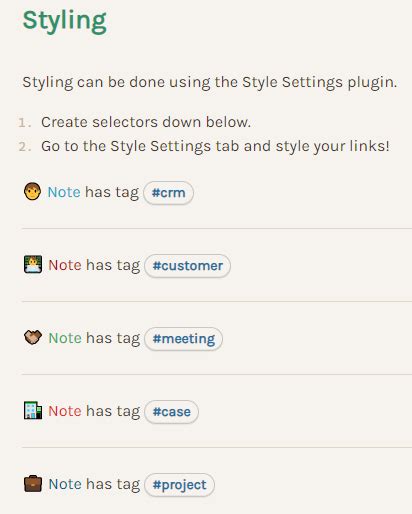412x514 pixels.
Task: Open the Note link beside #customer tag
Action: pos(65,265)
